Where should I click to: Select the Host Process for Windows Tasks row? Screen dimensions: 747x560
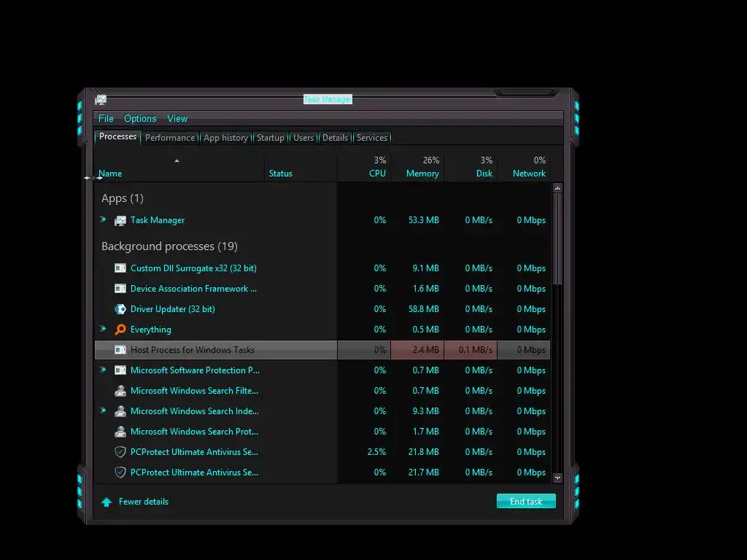[322, 350]
